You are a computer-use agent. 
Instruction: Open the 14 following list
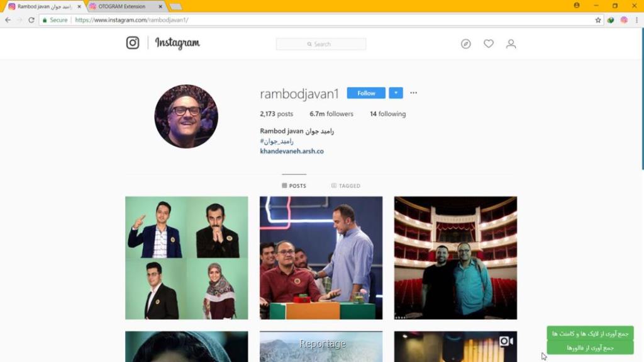[x=387, y=114]
